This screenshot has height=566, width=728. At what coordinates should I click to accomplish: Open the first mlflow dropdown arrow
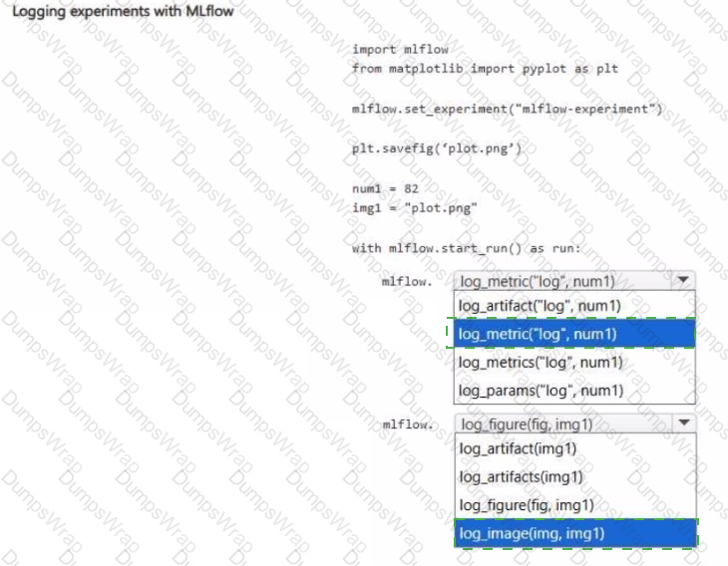pos(682,280)
